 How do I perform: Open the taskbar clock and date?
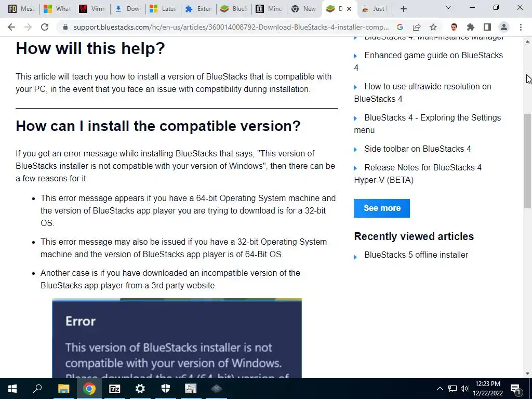pyautogui.click(x=488, y=389)
